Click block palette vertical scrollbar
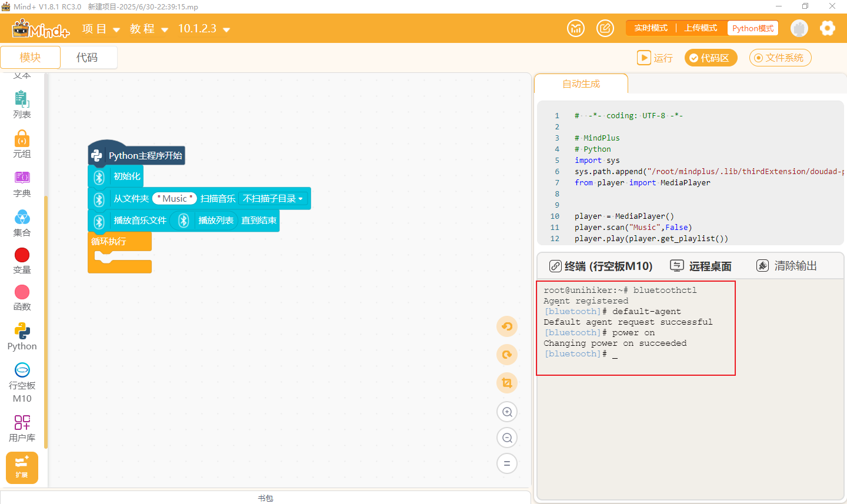This screenshot has width=847, height=504. 45,322
